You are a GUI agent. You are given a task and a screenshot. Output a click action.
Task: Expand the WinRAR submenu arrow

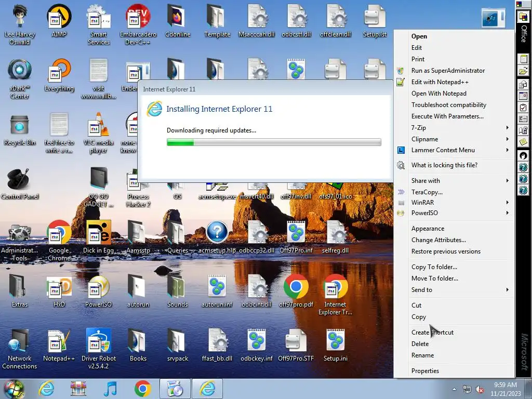507,202
